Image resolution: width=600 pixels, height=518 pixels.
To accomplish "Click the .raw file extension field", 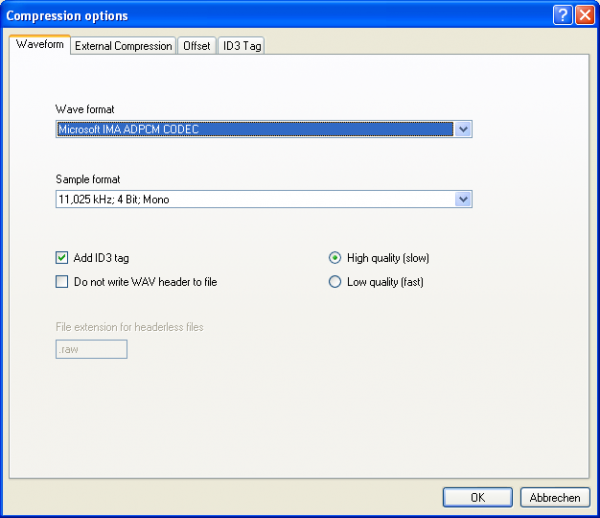I will 91,349.
